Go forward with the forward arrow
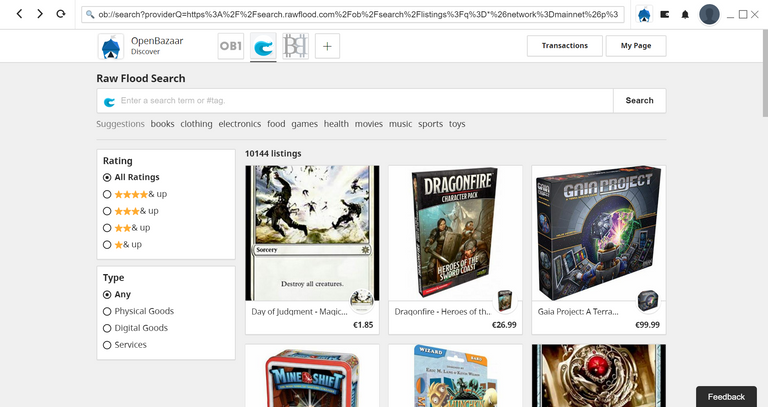768x407 pixels. point(40,14)
